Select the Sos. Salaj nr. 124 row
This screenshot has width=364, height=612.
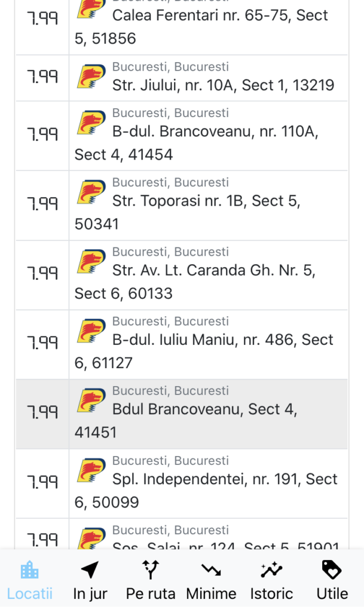pos(182,534)
